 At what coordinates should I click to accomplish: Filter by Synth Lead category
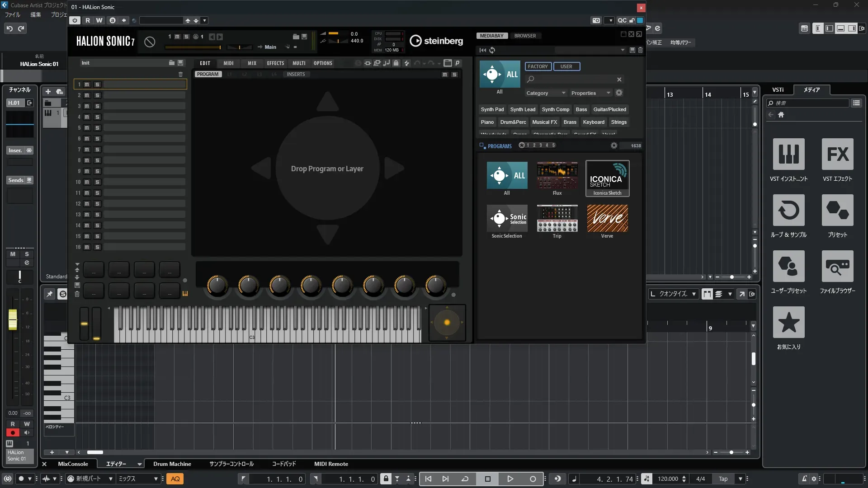tap(523, 109)
